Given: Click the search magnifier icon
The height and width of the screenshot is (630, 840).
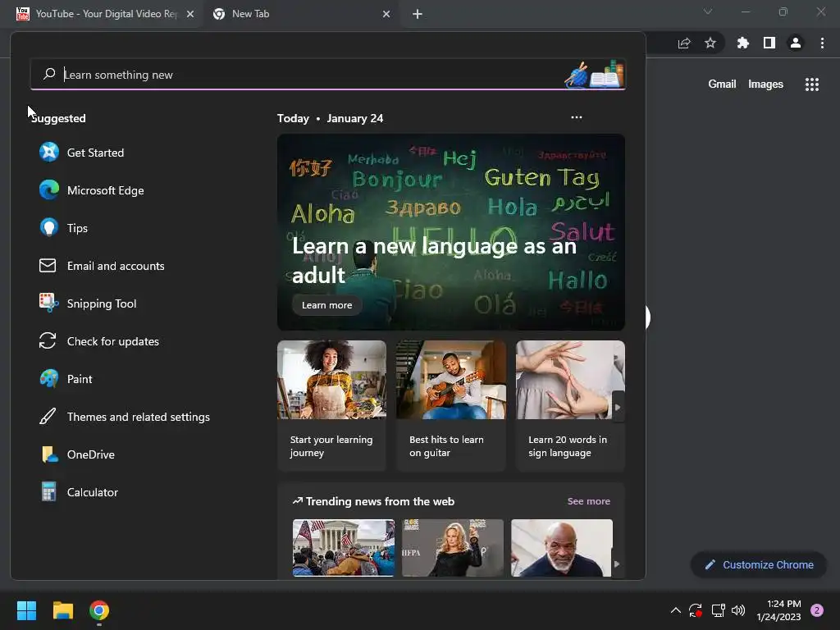Looking at the screenshot, I should (x=49, y=74).
